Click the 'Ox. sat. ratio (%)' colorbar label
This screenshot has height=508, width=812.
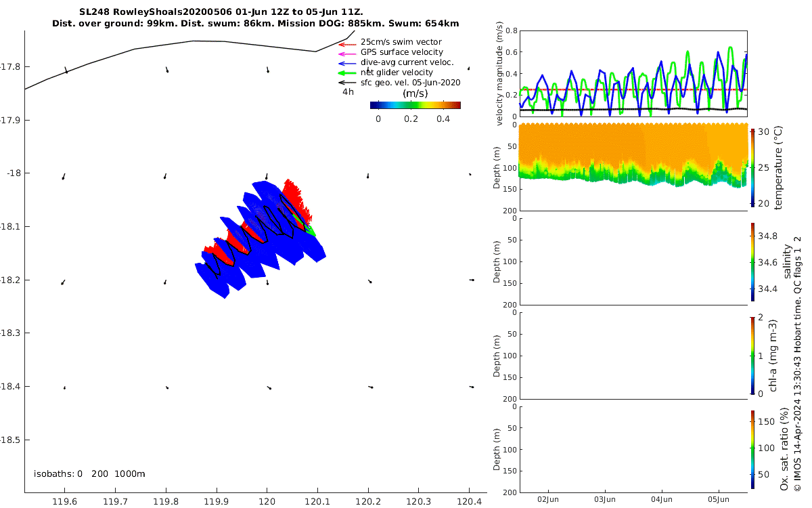(784, 449)
